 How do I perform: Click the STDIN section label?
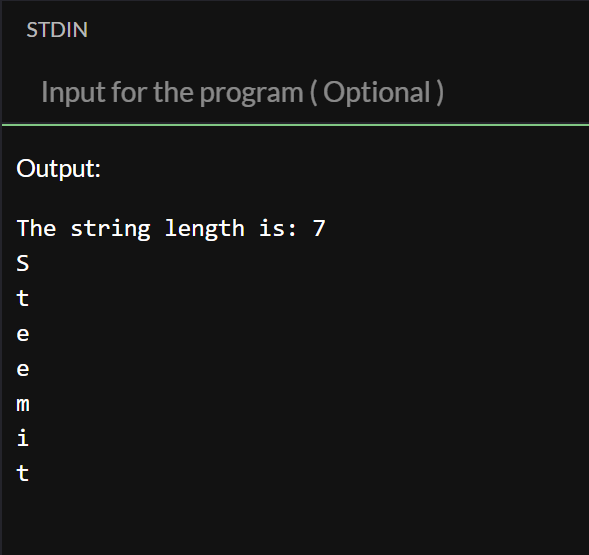pos(57,30)
